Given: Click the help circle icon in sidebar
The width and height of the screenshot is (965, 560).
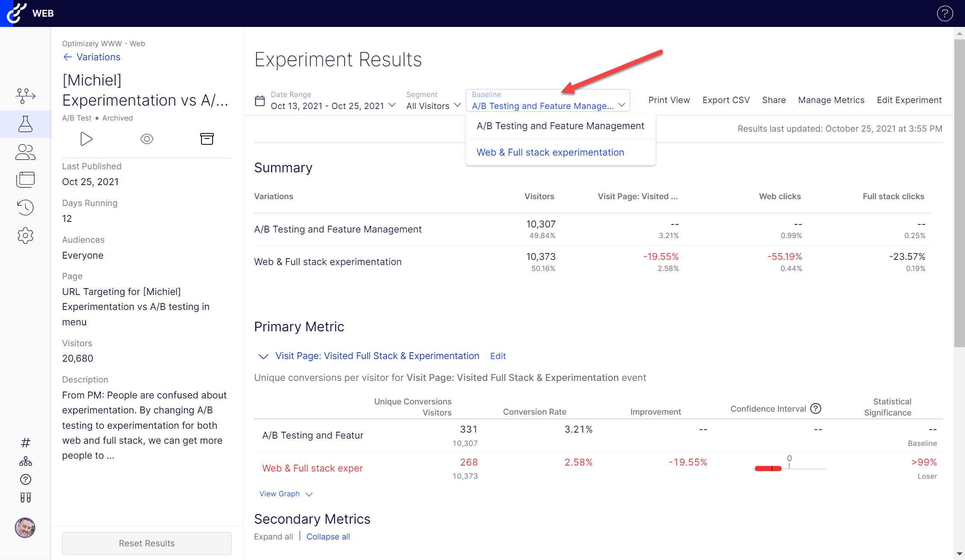Looking at the screenshot, I should coord(25,480).
